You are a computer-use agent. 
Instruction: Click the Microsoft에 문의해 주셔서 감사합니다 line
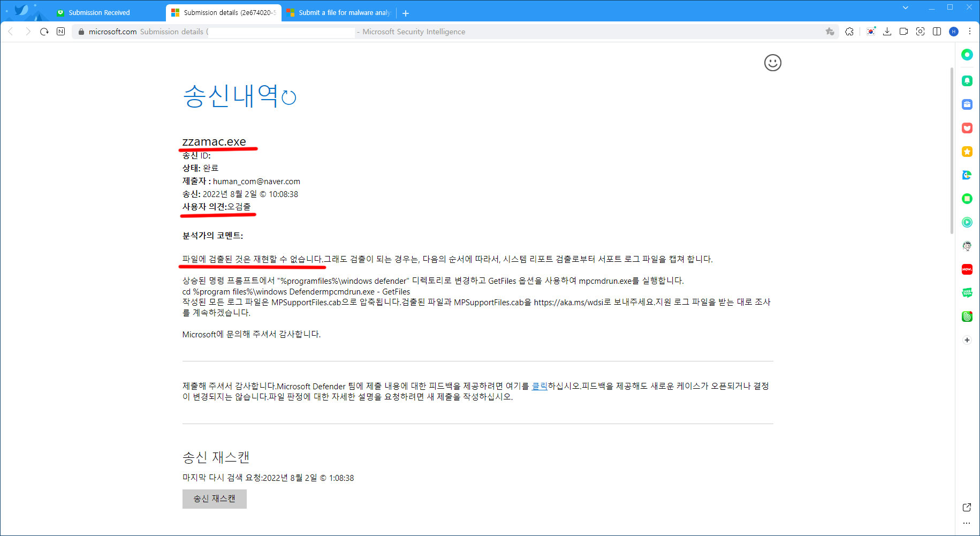pyautogui.click(x=252, y=334)
